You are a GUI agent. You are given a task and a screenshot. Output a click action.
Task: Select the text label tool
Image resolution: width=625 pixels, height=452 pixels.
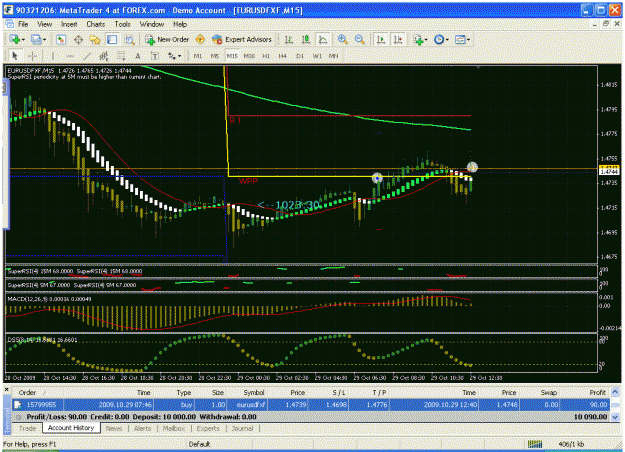(x=155, y=56)
